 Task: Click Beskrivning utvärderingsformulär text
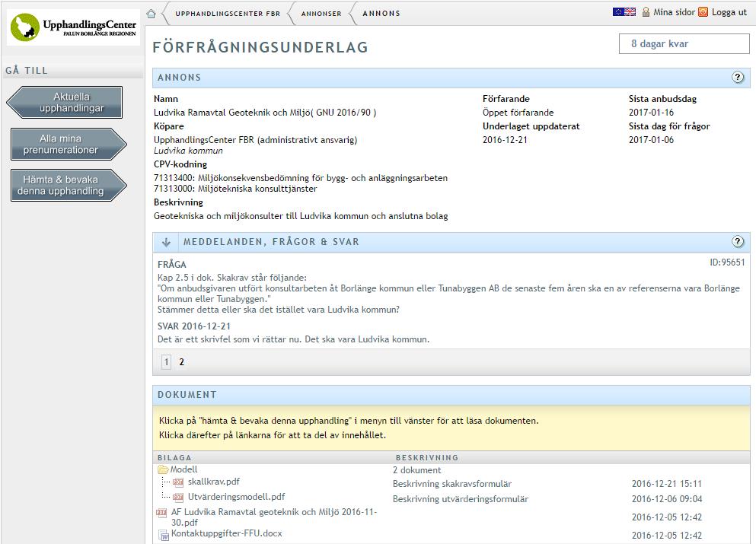pyautogui.click(x=461, y=499)
